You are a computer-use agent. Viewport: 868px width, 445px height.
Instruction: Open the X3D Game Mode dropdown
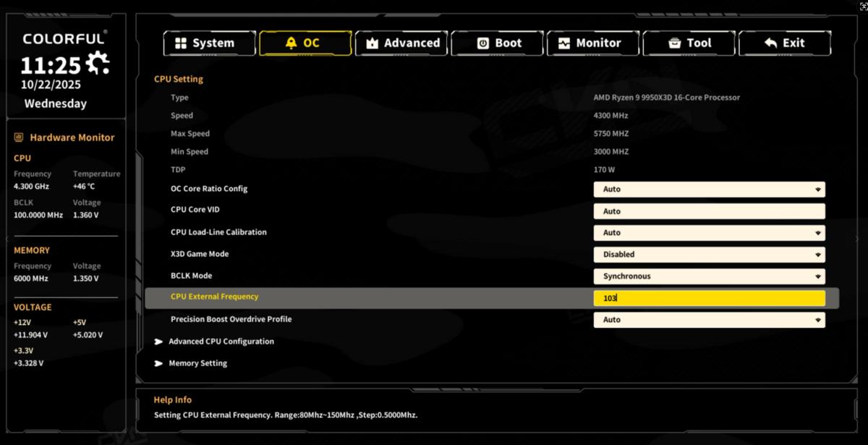click(x=709, y=255)
